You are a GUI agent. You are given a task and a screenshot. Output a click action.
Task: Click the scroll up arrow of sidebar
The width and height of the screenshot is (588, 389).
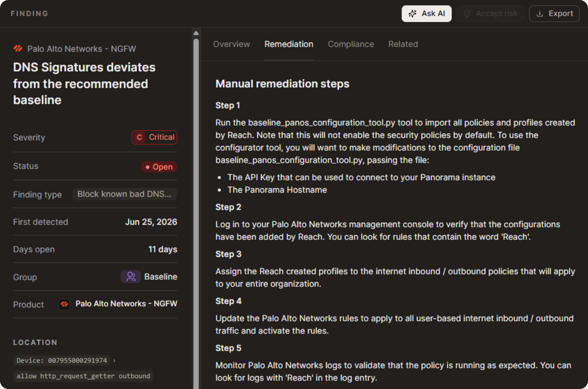tap(196, 33)
